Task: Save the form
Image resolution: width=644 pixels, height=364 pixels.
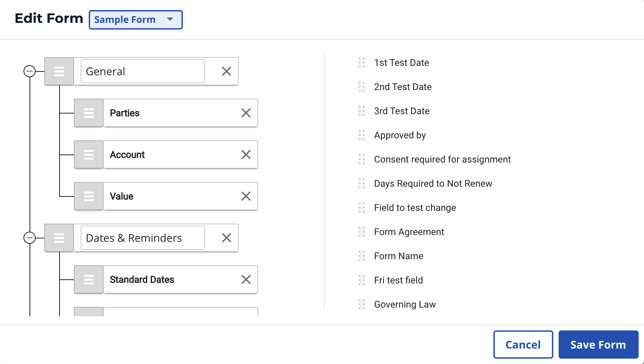Action: point(598,345)
